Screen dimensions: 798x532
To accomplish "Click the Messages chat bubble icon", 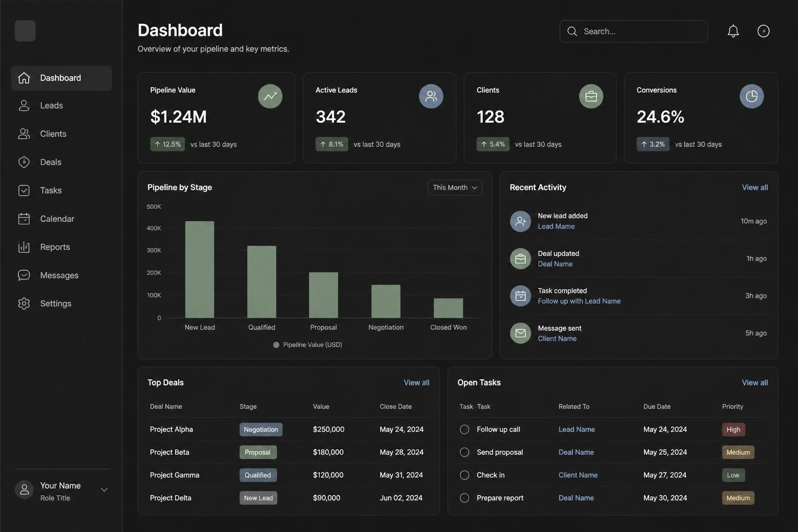I will [24, 275].
